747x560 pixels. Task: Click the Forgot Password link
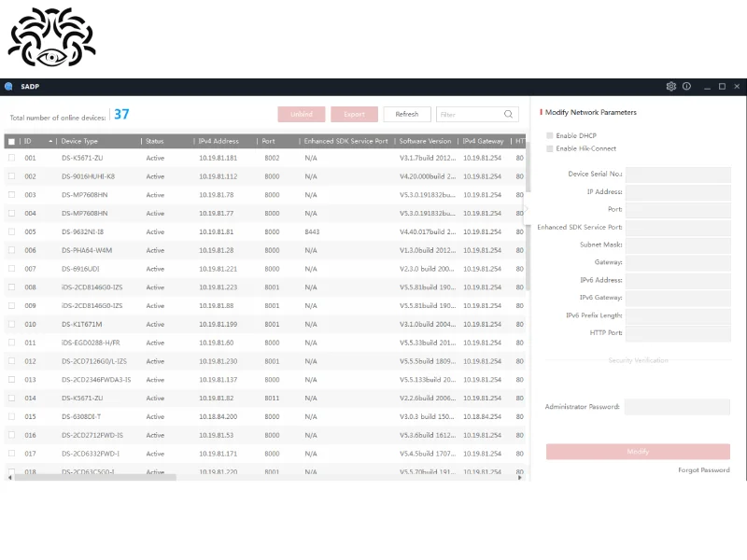[703, 470]
